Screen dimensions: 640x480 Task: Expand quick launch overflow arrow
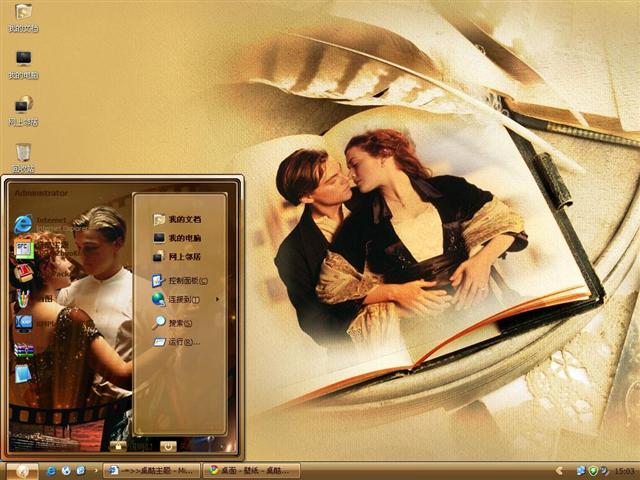[96, 471]
